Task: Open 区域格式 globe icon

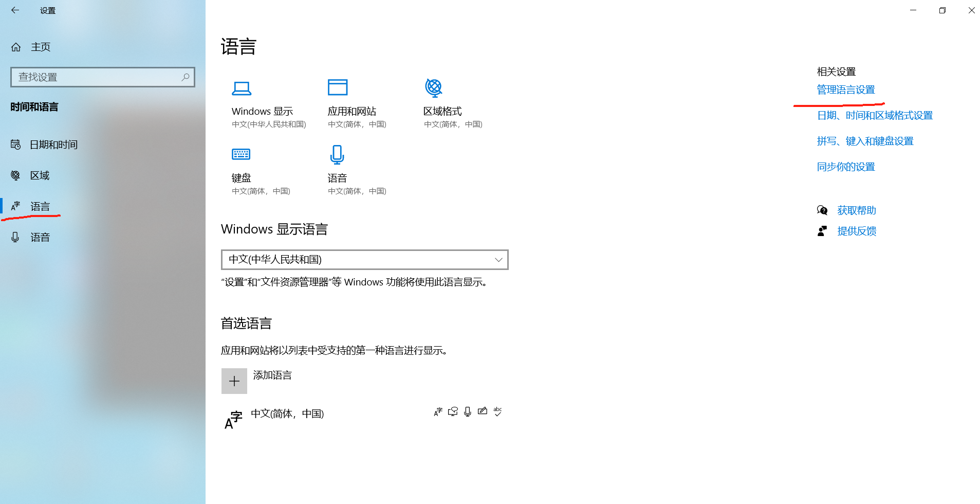Action: 433,88
